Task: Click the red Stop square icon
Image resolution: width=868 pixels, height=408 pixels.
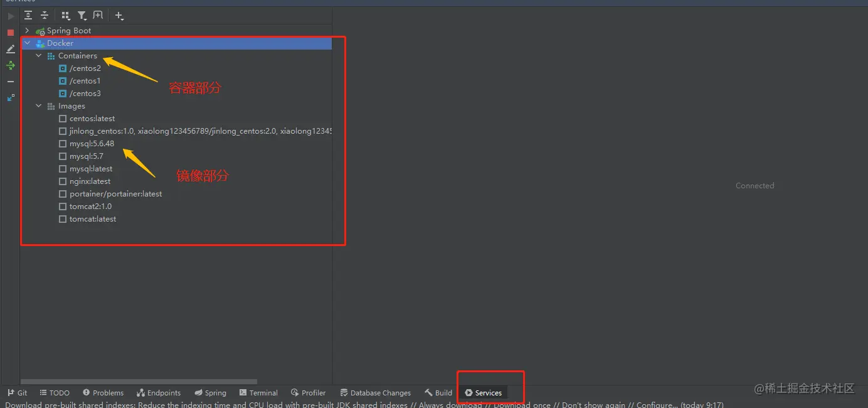Action: 11,33
